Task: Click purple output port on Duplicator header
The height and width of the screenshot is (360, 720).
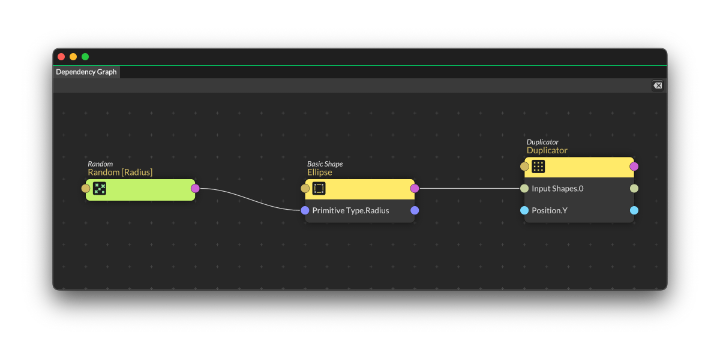Action: pyautogui.click(x=634, y=166)
